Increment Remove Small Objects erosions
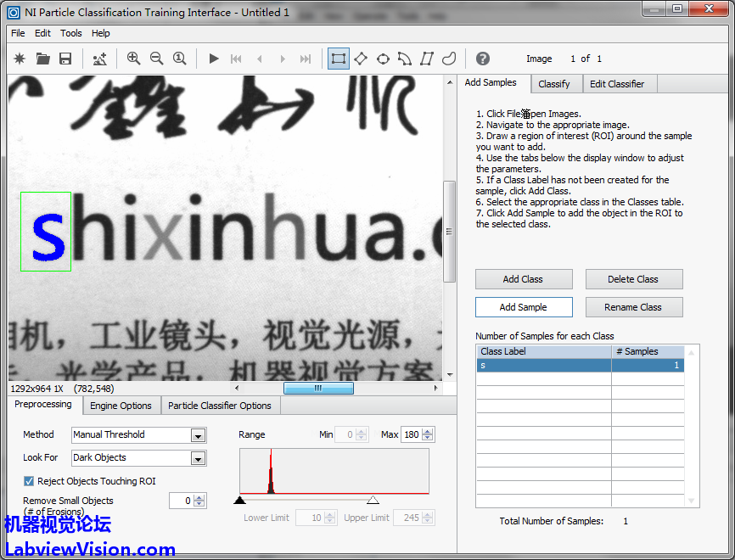735x560 pixels. (199, 497)
